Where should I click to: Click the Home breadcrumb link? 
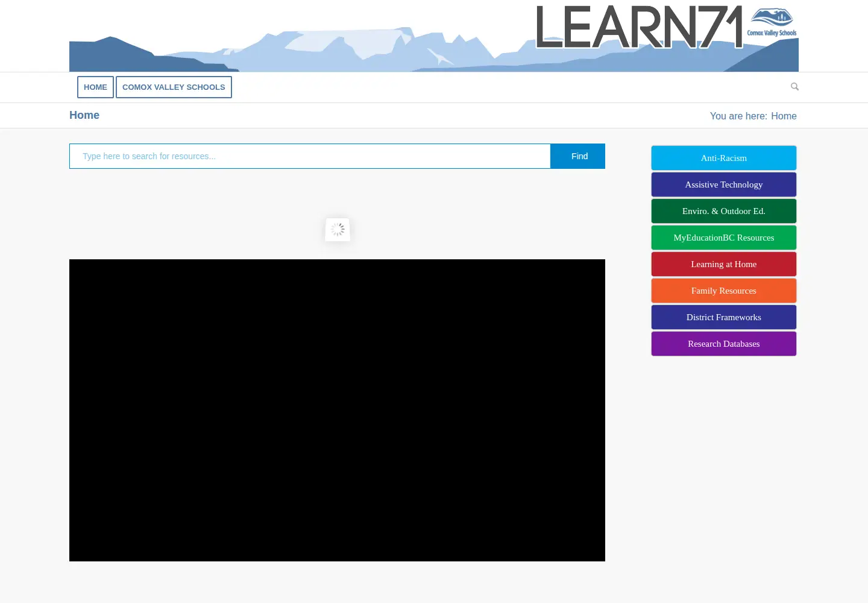(x=784, y=116)
